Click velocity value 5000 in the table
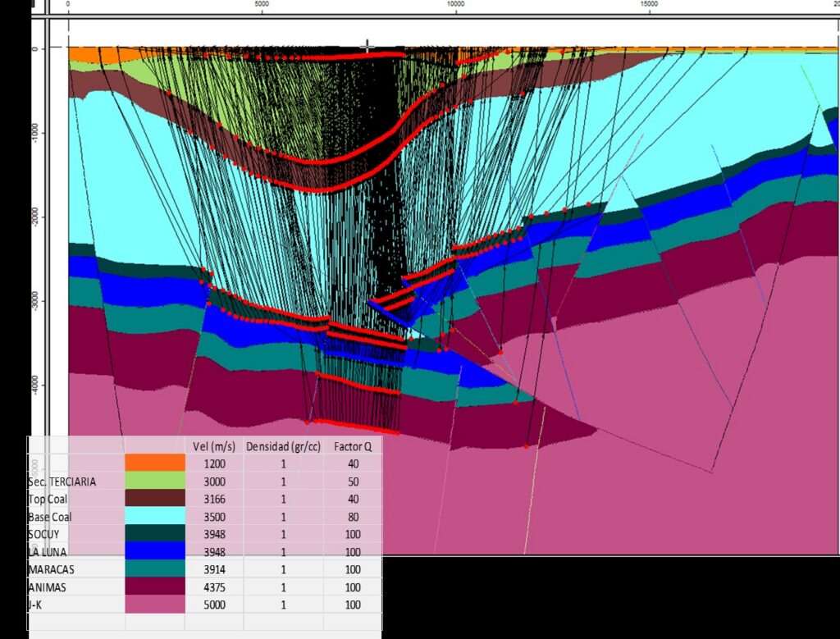The image size is (840, 639). (214, 605)
